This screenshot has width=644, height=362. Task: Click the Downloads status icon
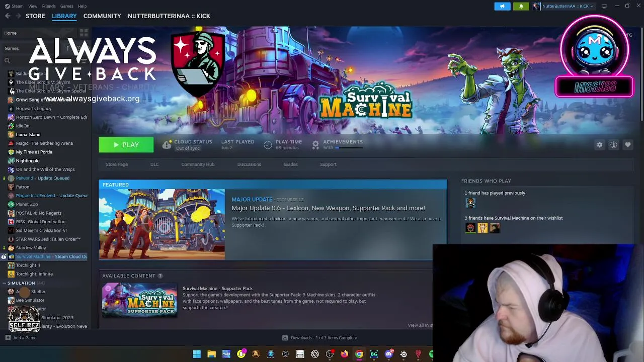click(x=285, y=338)
